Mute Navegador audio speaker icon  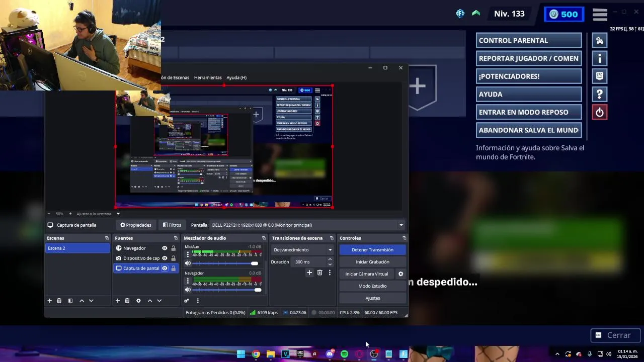click(188, 290)
